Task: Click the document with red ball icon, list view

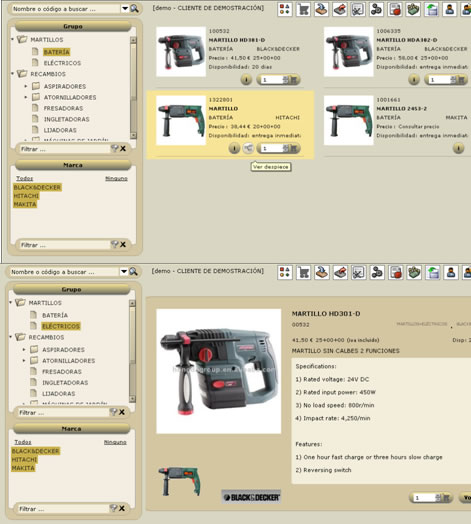Action: 394,9
